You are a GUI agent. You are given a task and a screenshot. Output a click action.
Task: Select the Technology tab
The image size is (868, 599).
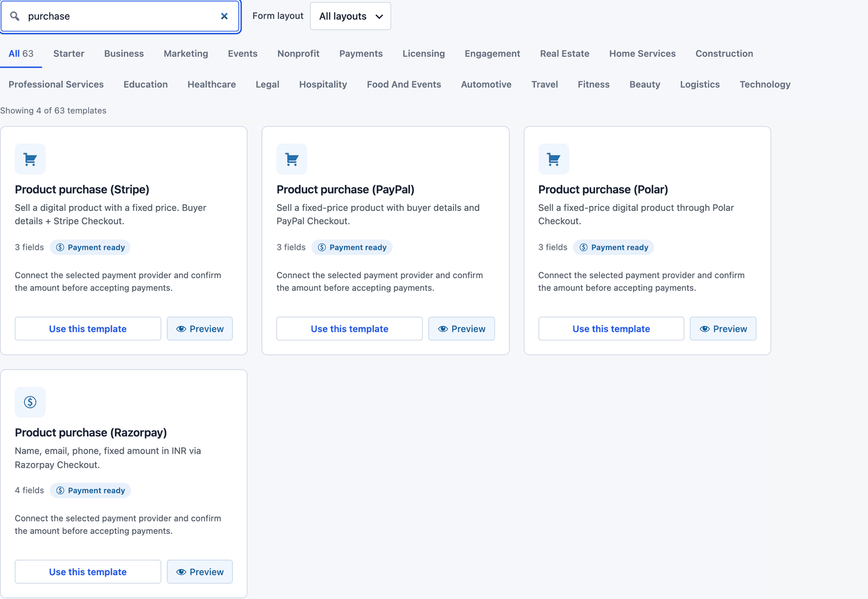pos(765,85)
